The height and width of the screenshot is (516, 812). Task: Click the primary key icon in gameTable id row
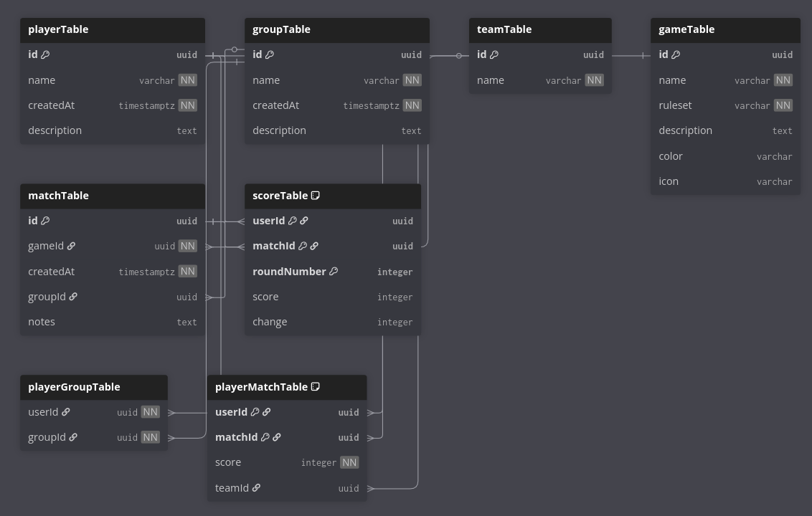676,54
